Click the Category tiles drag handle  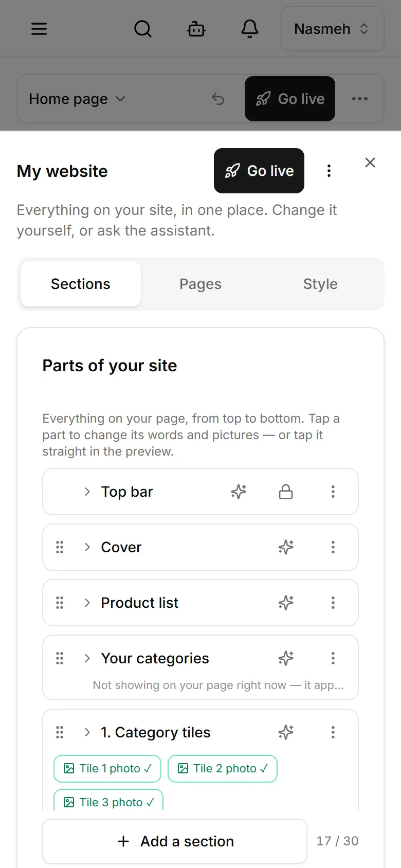tap(60, 732)
